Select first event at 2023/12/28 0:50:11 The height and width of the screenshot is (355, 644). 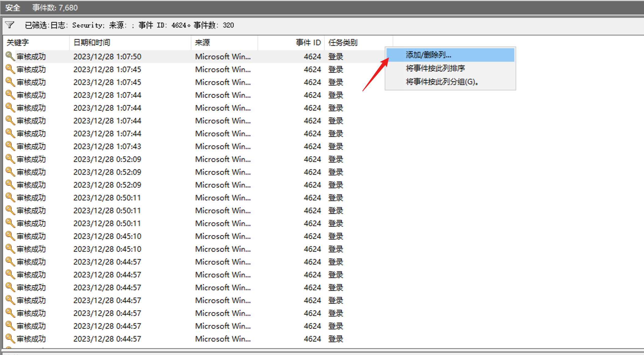coord(107,198)
